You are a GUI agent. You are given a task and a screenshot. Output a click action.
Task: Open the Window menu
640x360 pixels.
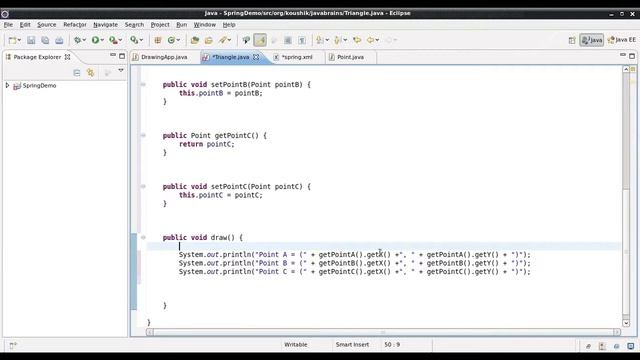[x=204, y=25]
